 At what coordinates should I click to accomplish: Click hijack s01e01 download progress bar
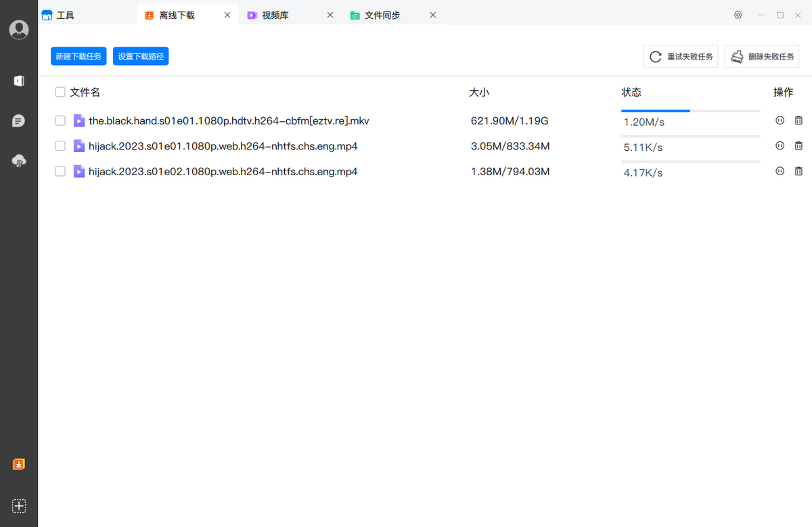point(691,136)
